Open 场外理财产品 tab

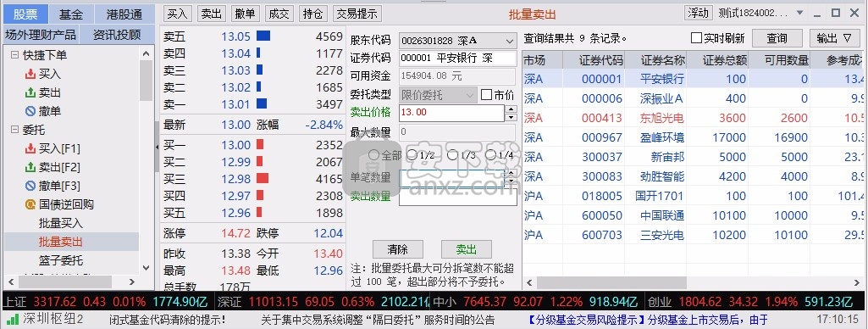click(41, 35)
